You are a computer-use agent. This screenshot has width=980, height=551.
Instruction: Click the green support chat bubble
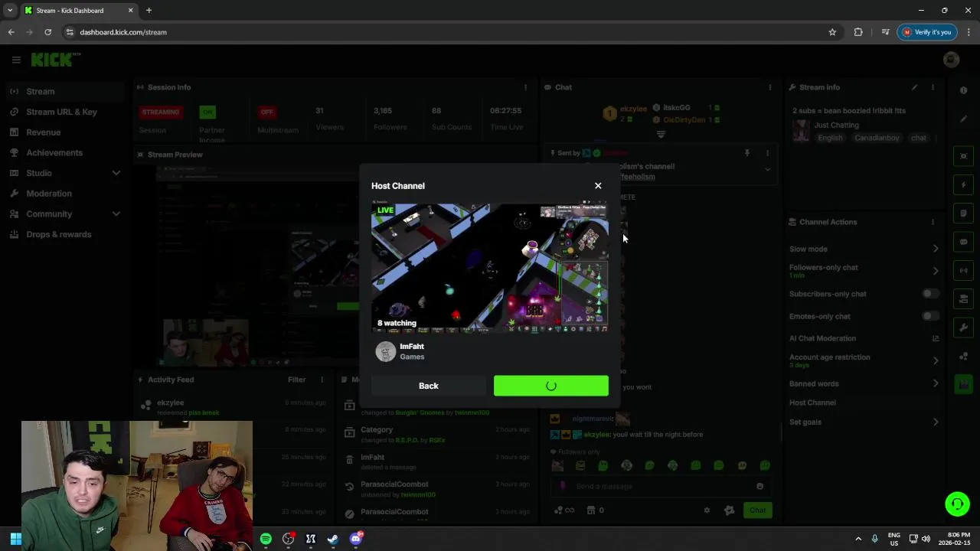tap(957, 504)
